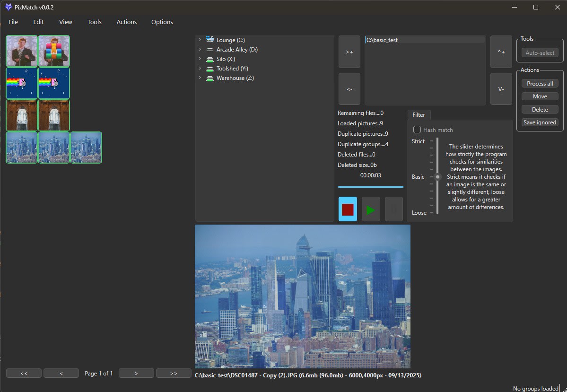Expand the Arcade Alley (D:) drive node
Image resolution: width=567 pixels, height=392 pixels.
200,49
